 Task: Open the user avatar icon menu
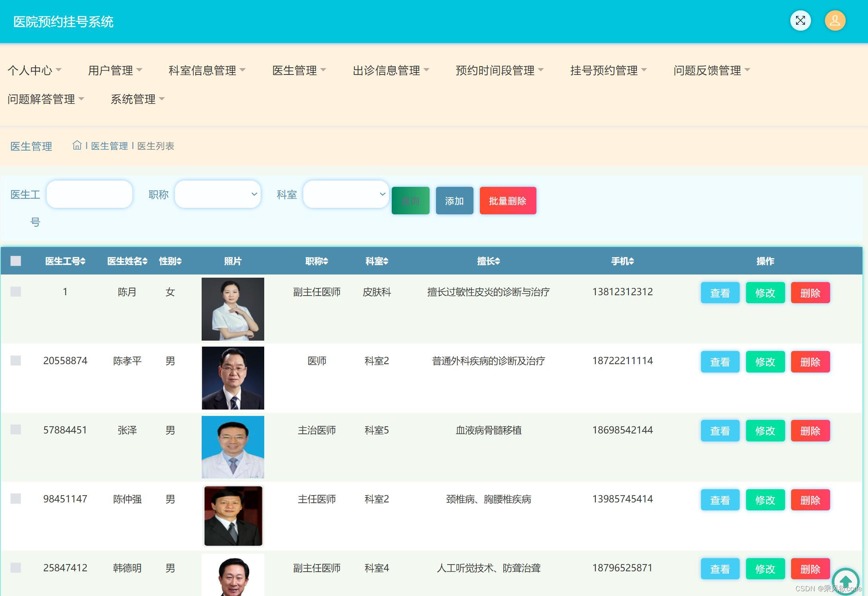835,21
